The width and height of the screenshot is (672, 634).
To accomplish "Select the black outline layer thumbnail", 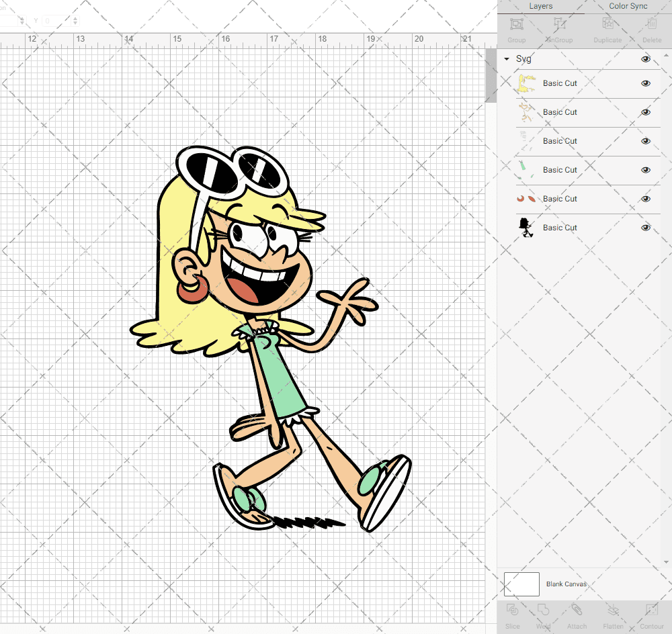I will point(526,228).
